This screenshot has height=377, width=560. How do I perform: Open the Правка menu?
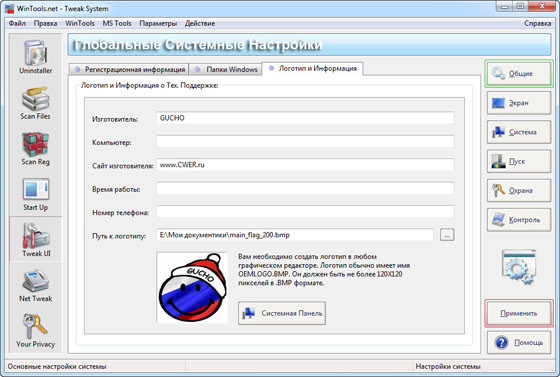45,23
